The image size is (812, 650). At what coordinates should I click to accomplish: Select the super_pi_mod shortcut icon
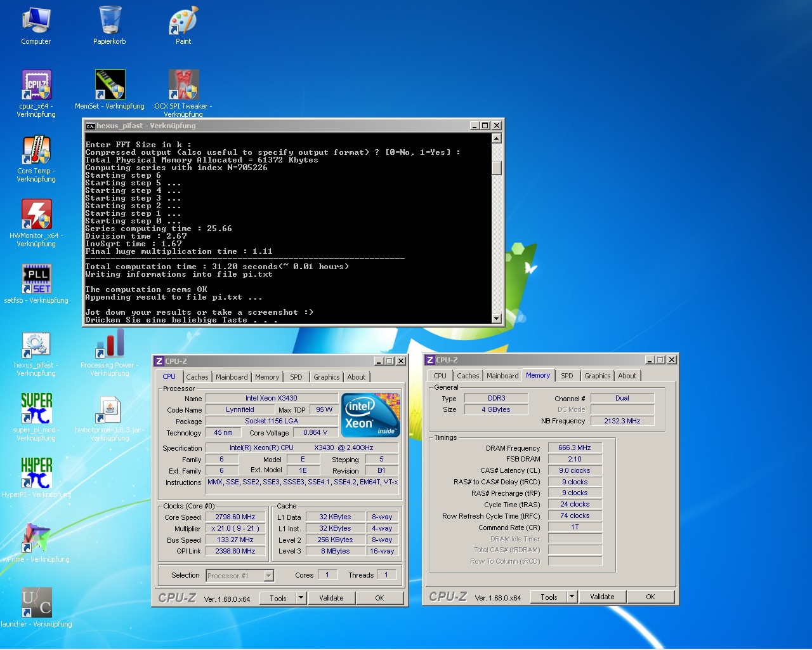[36, 416]
